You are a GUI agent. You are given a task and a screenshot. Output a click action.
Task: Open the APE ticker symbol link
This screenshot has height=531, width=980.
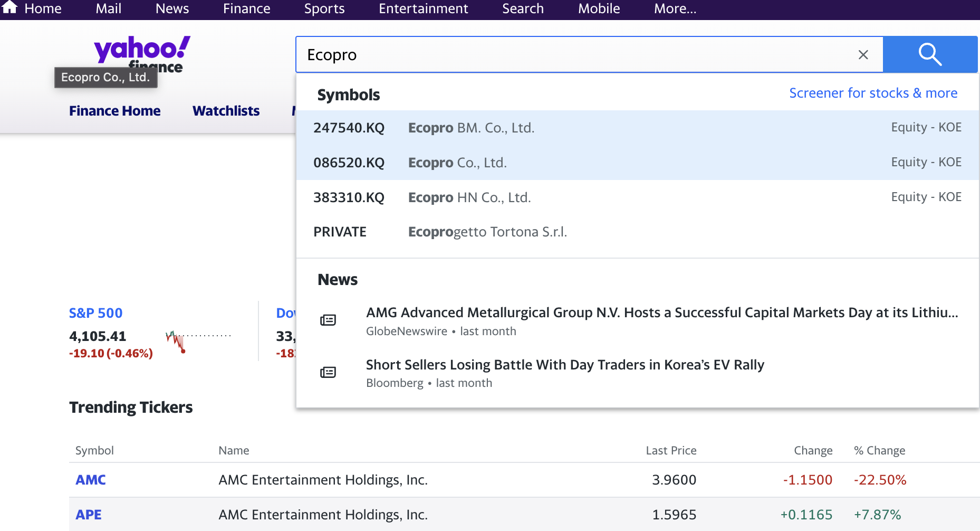click(89, 515)
